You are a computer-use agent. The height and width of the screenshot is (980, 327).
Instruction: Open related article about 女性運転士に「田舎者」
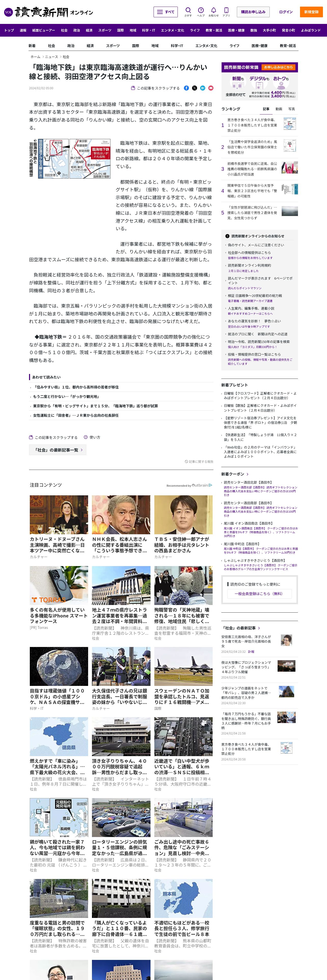[x=76, y=415]
